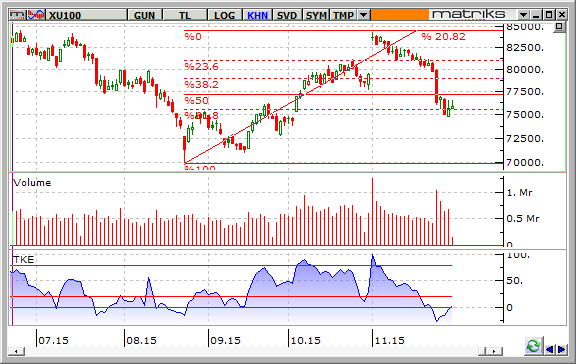The image size is (576, 364).
Task: Toggle the SVD button
Action: 287,15
